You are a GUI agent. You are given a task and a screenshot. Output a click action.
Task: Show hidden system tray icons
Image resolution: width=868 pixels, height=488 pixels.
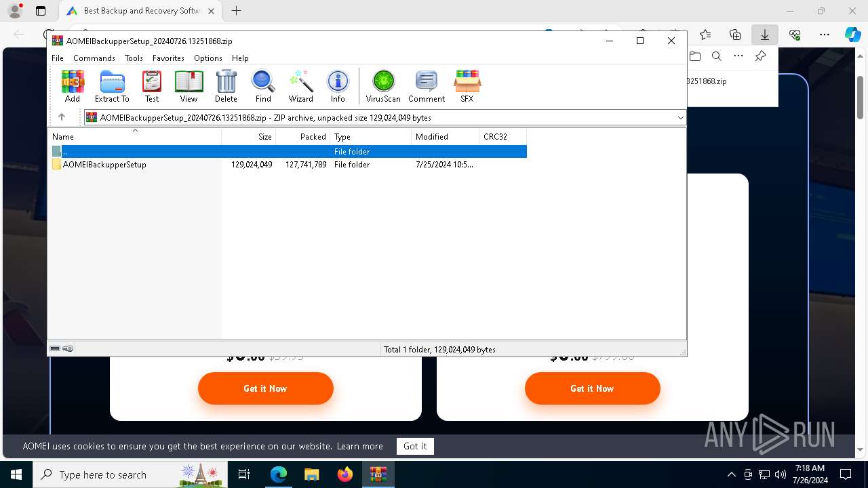pos(731,474)
